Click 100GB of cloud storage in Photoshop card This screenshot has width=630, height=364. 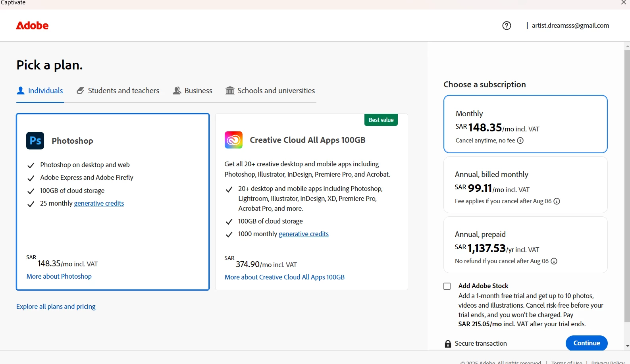72,191
